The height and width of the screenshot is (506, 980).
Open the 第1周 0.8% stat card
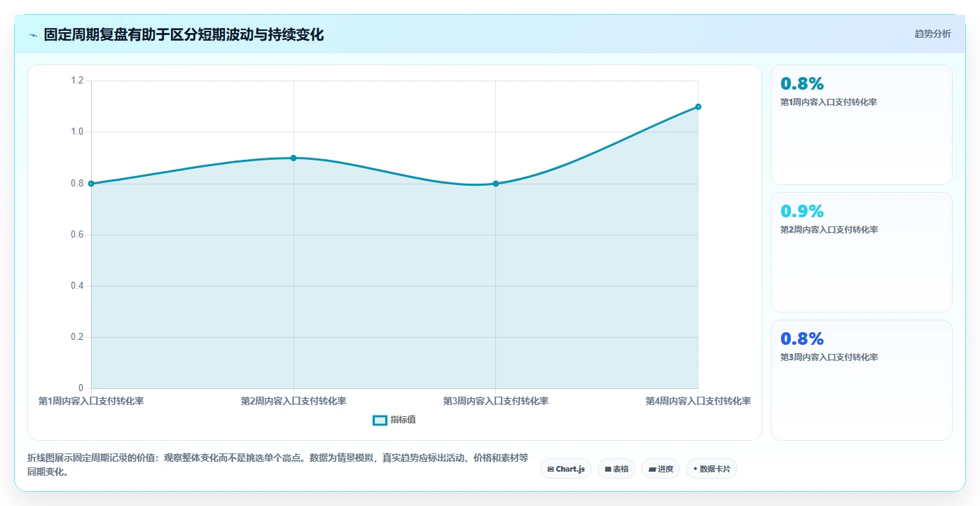[x=861, y=125]
